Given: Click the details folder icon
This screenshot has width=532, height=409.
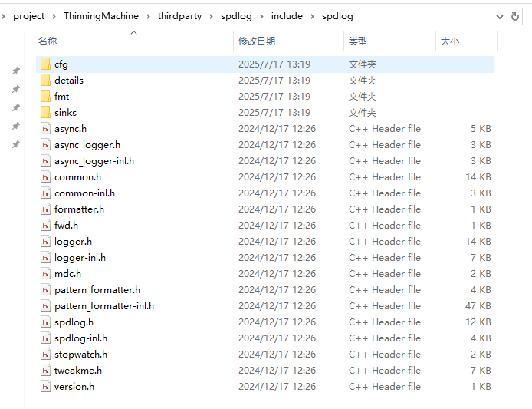Looking at the screenshot, I should (x=45, y=80).
